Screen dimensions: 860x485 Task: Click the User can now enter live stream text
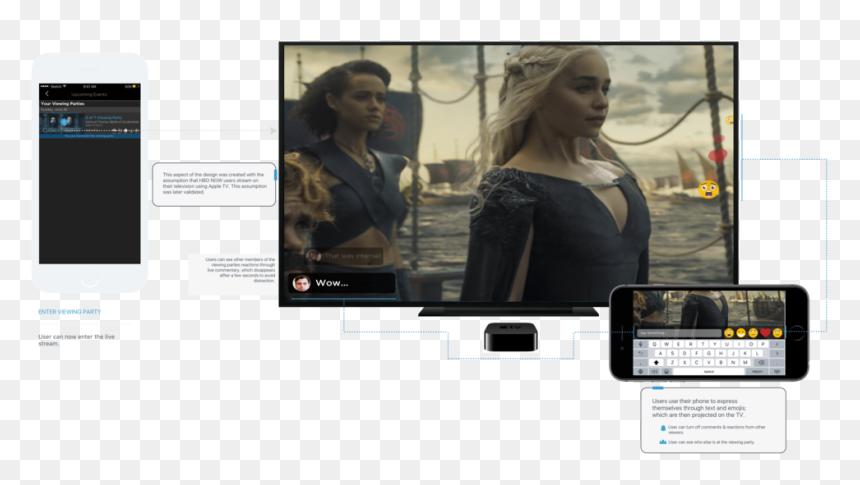[76, 340]
